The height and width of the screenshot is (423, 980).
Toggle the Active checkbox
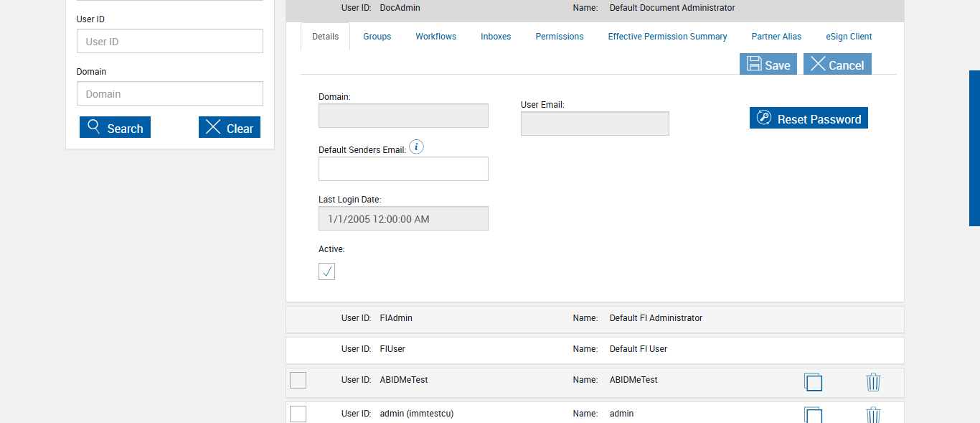click(326, 271)
